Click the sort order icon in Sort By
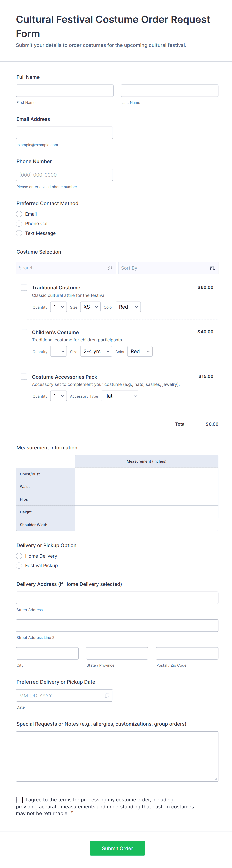232x868 pixels. click(x=212, y=268)
